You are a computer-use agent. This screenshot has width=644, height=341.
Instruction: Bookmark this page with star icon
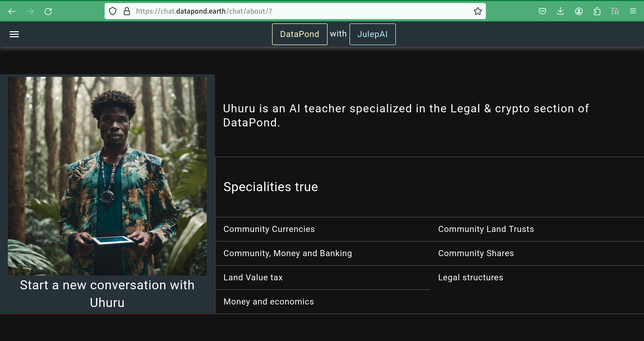[x=478, y=11]
